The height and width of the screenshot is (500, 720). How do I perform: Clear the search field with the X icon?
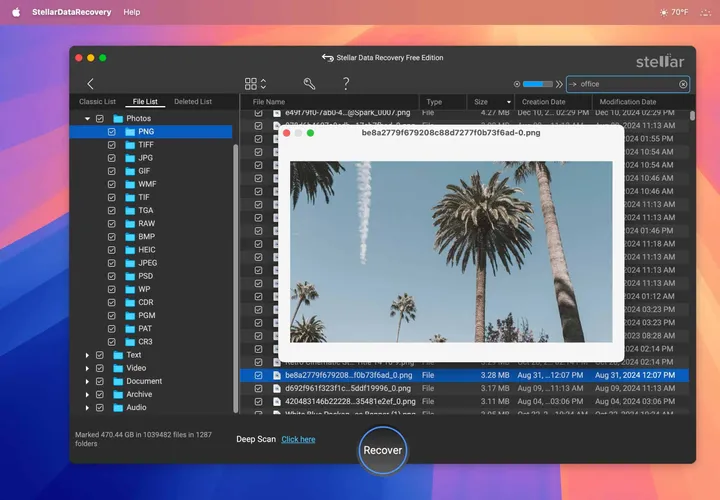click(683, 84)
